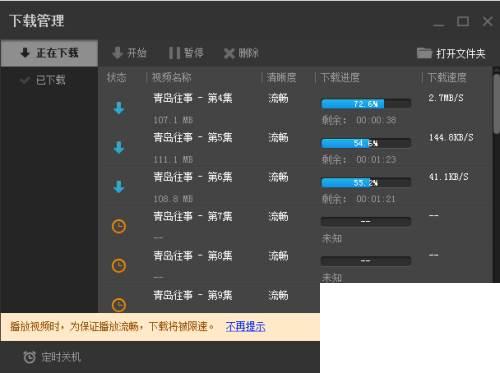Click the 144.8KB/S speed value

point(451,137)
